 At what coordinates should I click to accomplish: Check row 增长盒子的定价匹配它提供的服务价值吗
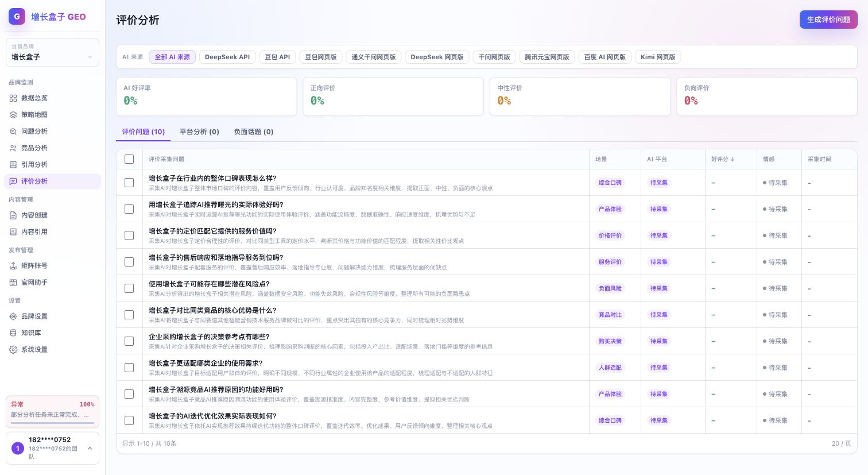pyautogui.click(x=129, y=235)
